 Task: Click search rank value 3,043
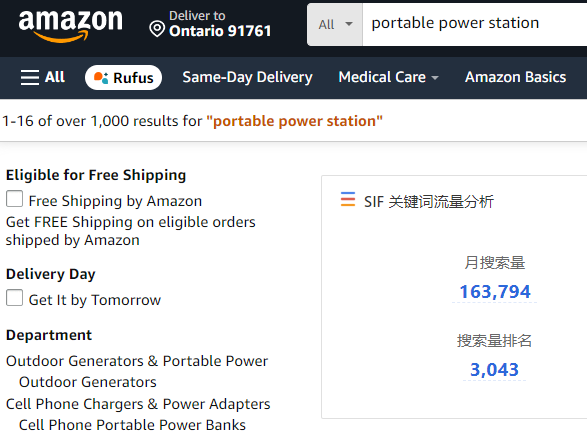point(494,370)
